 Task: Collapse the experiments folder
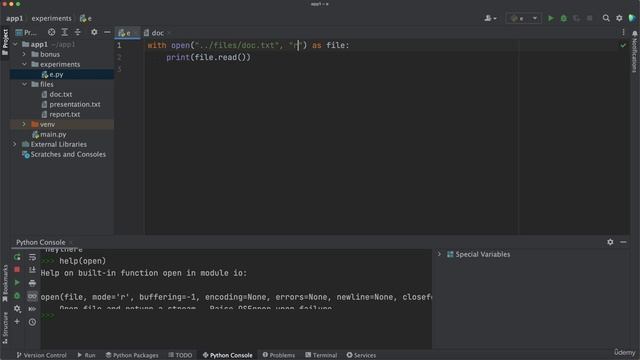click(24, 64)
